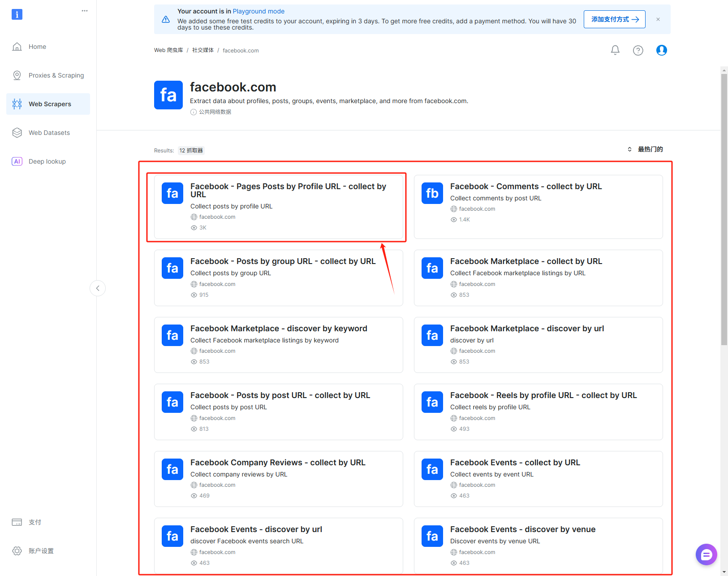This screenshot has width=728, height=576.
Task: Click fa icon on discover by venue card
Action: [432, 536]
